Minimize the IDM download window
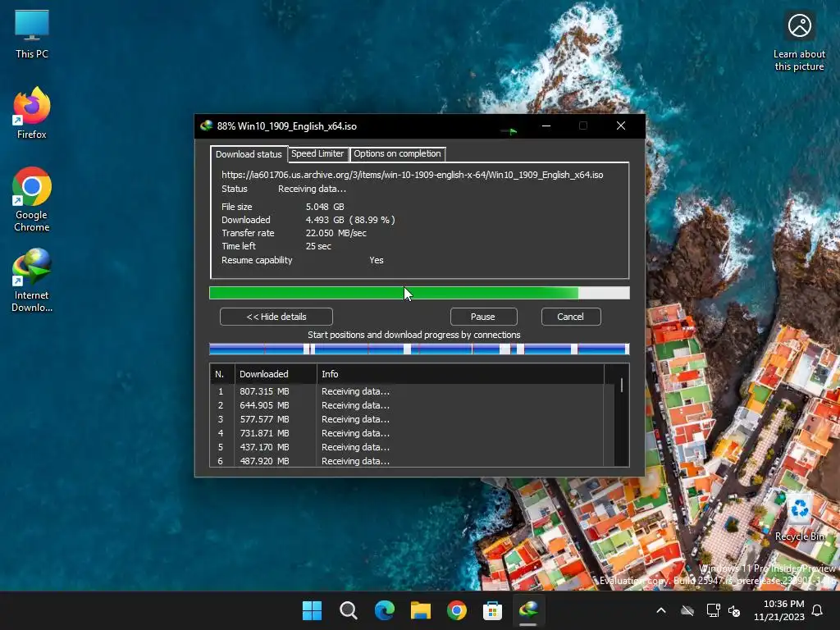This screenshot has height=630, width=840. pyautogui.click(x=546, y=126)
